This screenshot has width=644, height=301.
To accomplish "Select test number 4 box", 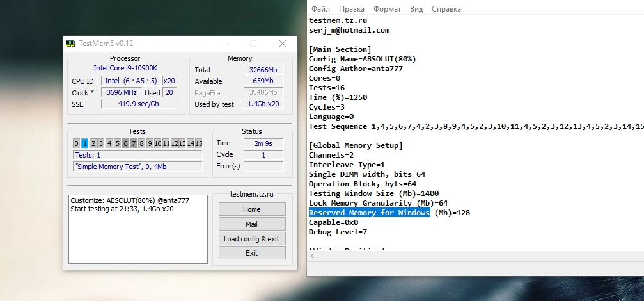I will (109, 143).
